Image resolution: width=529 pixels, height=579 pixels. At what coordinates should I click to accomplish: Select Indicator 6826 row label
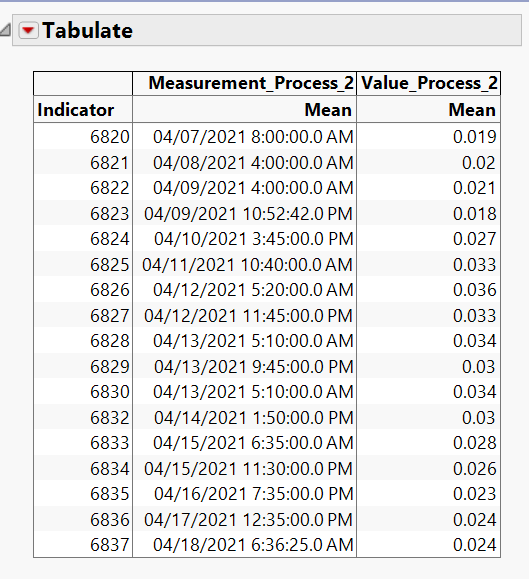110,290
